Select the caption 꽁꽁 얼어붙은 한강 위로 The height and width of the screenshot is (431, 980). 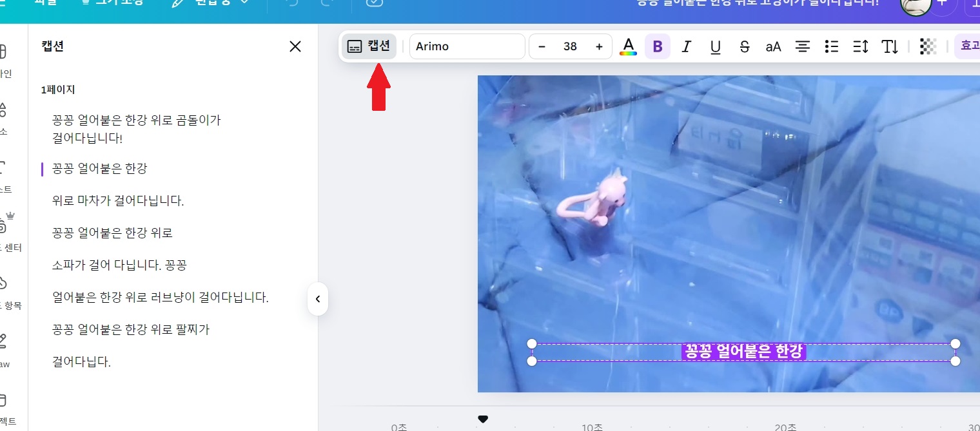click(112, 233)
